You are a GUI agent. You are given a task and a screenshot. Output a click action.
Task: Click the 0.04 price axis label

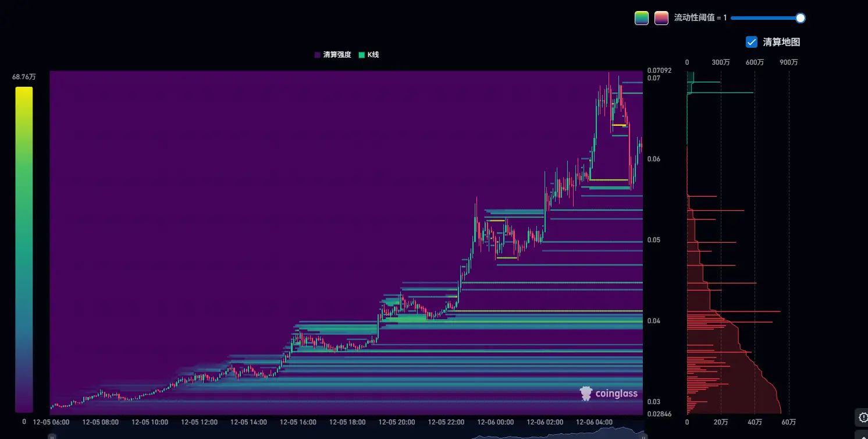[654, 321]
